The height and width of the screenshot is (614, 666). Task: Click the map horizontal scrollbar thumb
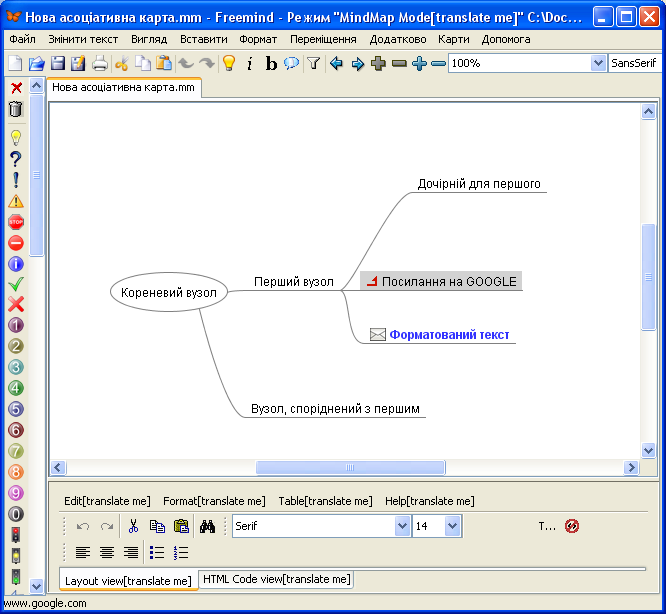coord(350,468)
